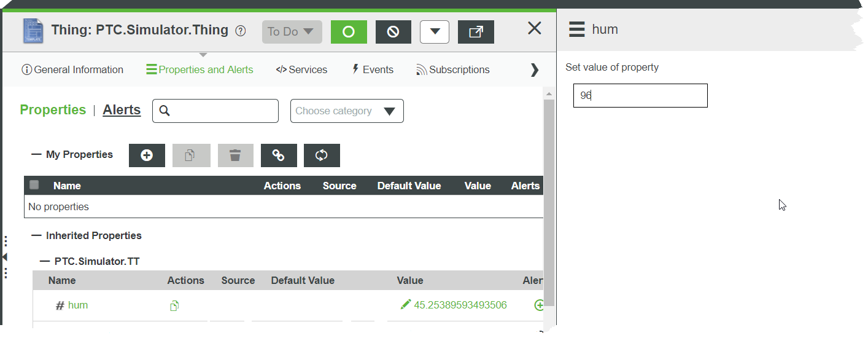Click the duplicate property button
Viewport: 868px width, 338px height.
tap(191, 155)
